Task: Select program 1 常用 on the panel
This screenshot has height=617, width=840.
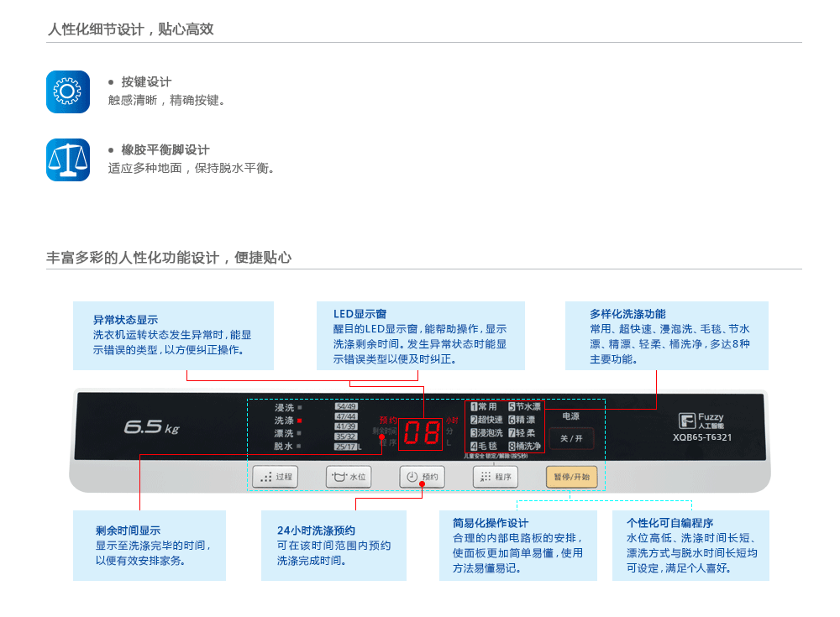Action: pyautogui.click(x=484, y=406)
